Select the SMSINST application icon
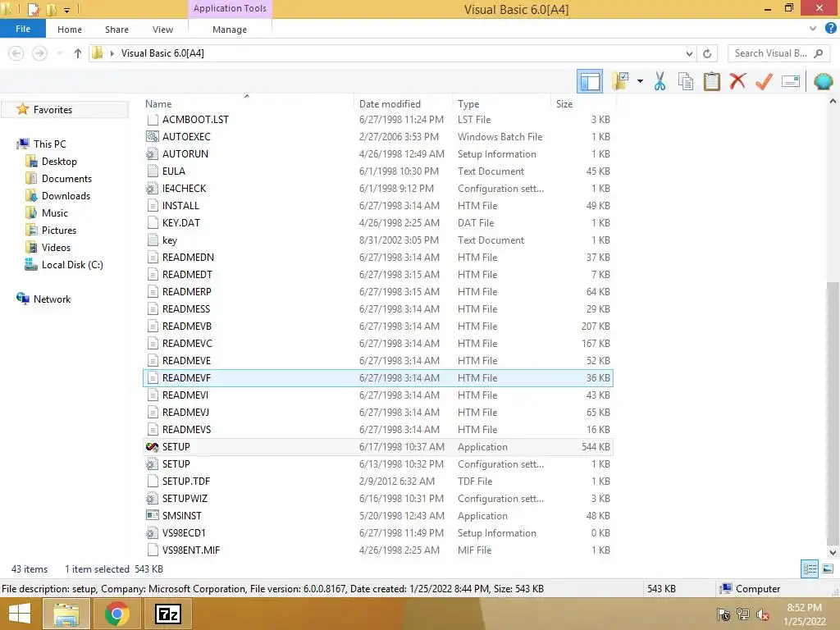840x630 pixels. [152, 515]
